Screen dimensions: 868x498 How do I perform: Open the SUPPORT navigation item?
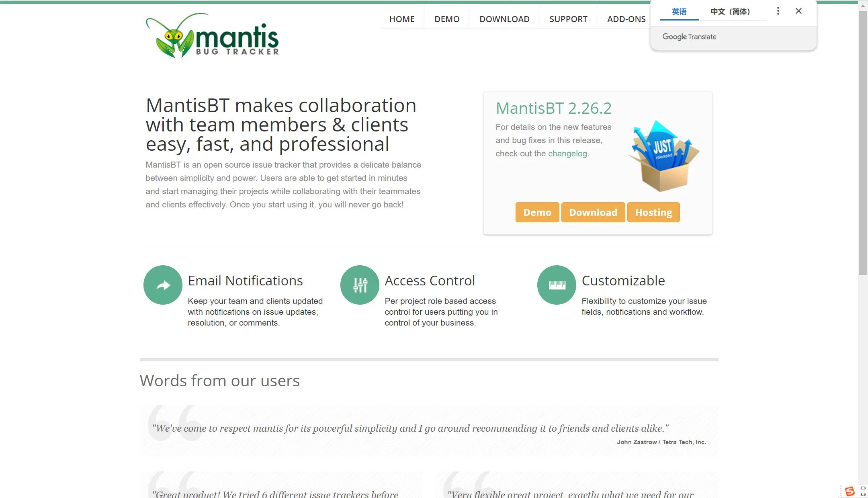pos(568,19)
